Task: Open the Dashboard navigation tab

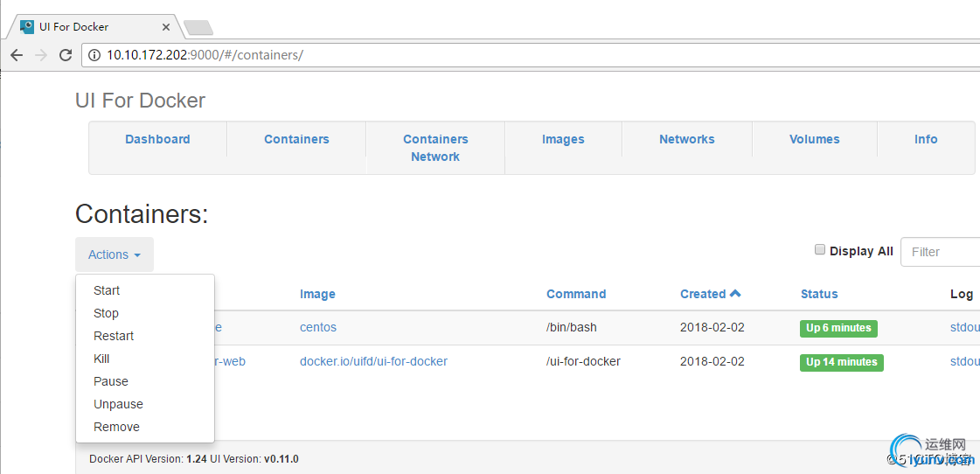Action: pos(157,139)
